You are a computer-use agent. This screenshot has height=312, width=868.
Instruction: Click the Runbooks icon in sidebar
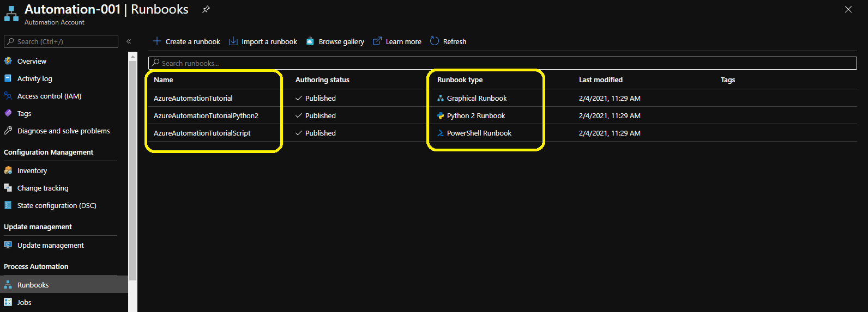coord(8,285)
